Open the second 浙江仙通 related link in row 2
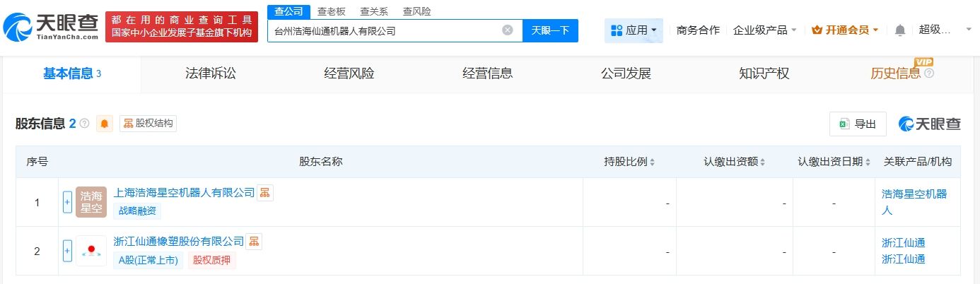 904,259
